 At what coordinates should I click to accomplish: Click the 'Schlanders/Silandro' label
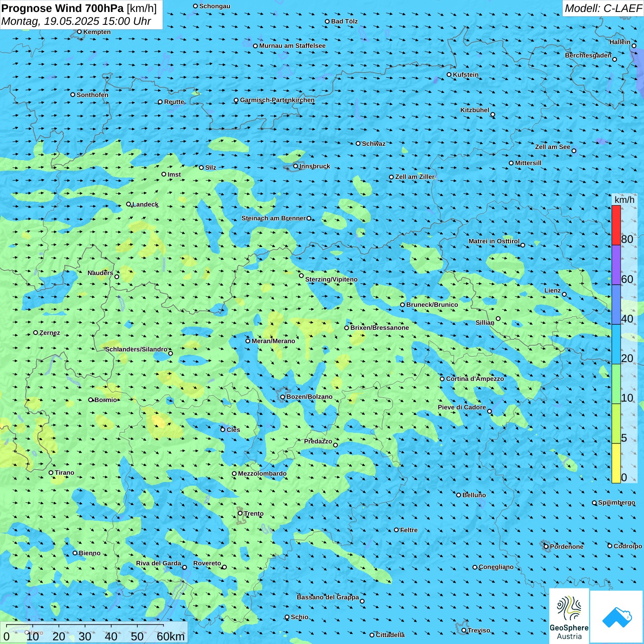tap(136, 349)
